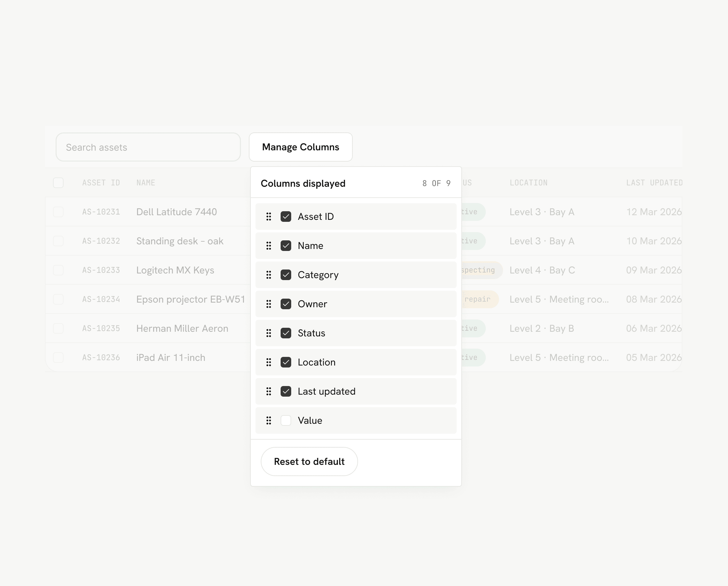Grab the drag handle for Name
728x586 pixels.
(x=268, y=246)
